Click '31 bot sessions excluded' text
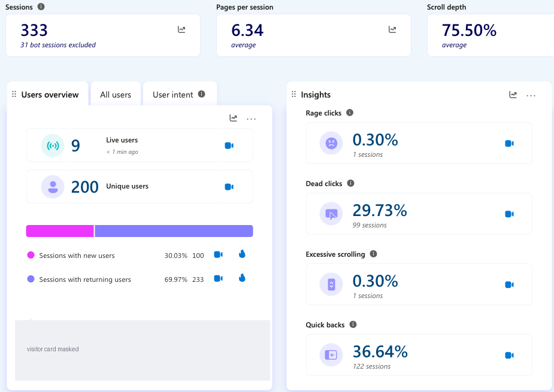Image resolution: width=554 pixels, height=392 pixels. (x=58, y=45)
